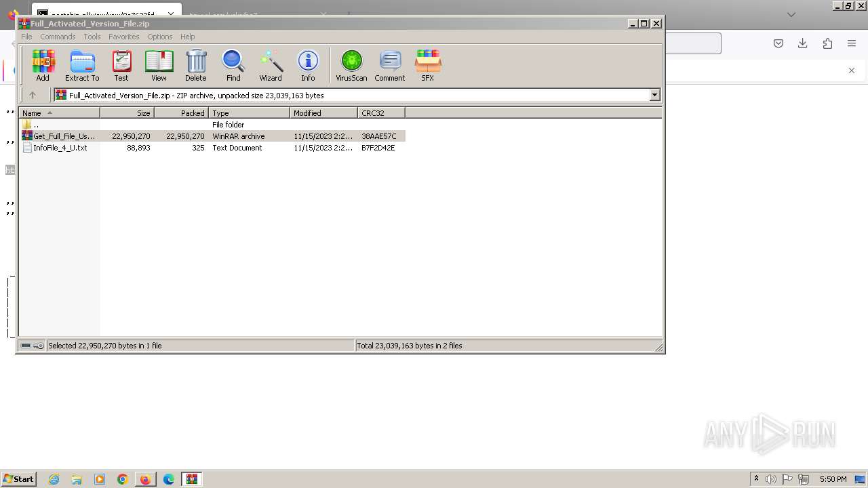Open the View toolbar icon
Image resolution: width=868 pixels, height=488 pixels.
point(159,65)
